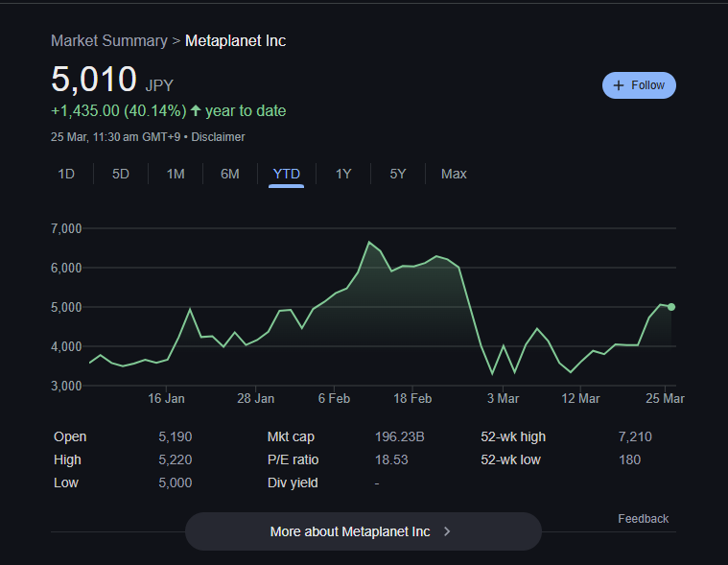728x565 pixels.
Task: Click the 52-wk low value 180
Action: (x=629, y=459)
